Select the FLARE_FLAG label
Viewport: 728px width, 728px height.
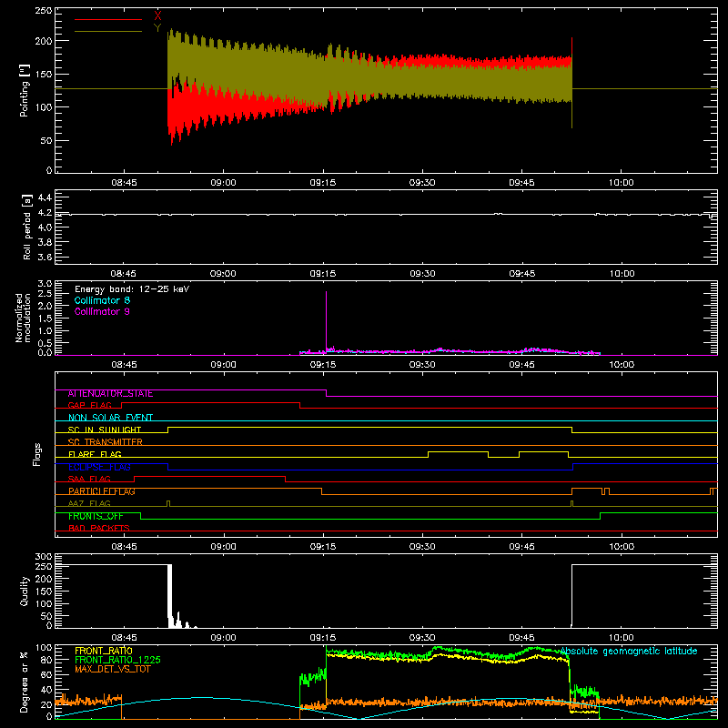pyautogui.click(x=95, y=454)
